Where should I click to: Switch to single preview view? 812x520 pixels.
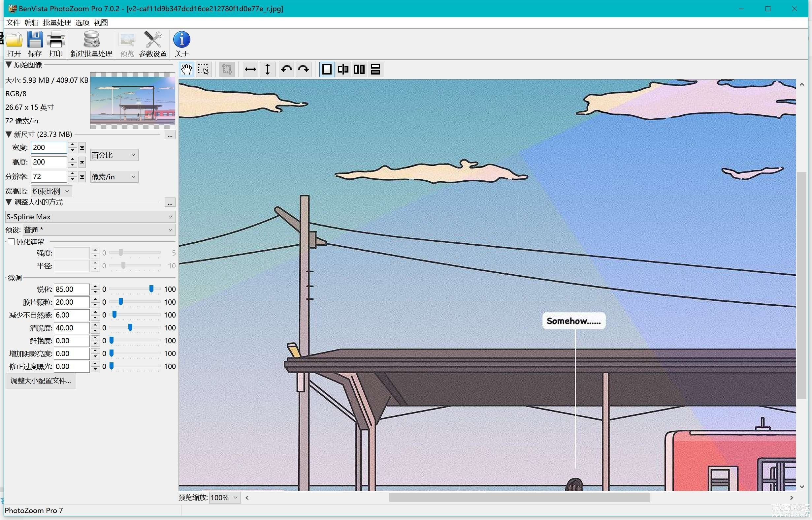327,69
